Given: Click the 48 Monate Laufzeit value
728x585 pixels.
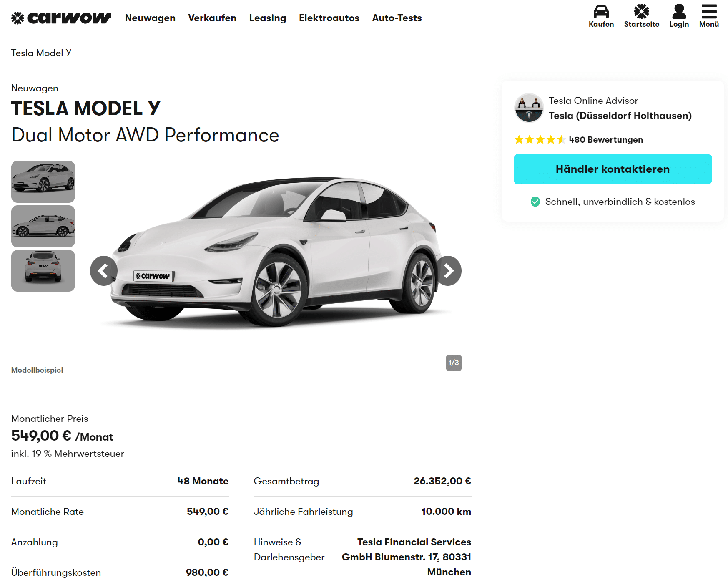Looking at the screenshot, I should coord(203,481).
